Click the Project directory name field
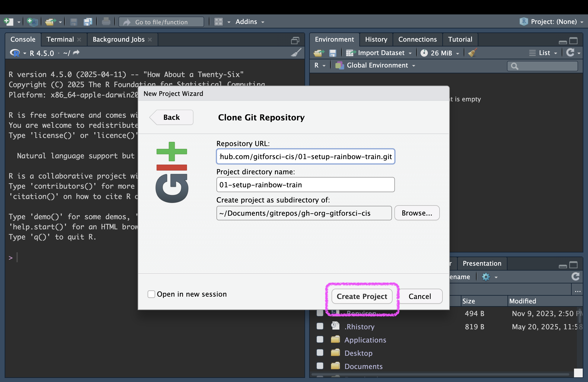 [x=305, y=185]
